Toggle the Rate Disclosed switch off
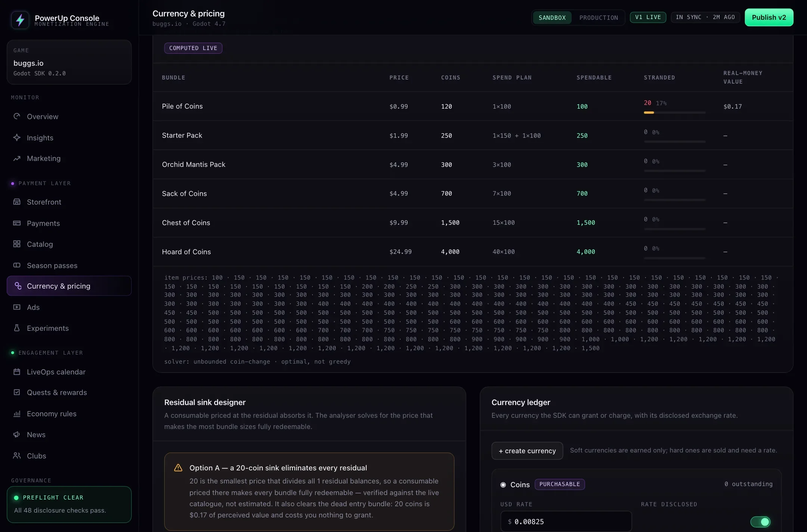 coord(760,522)
